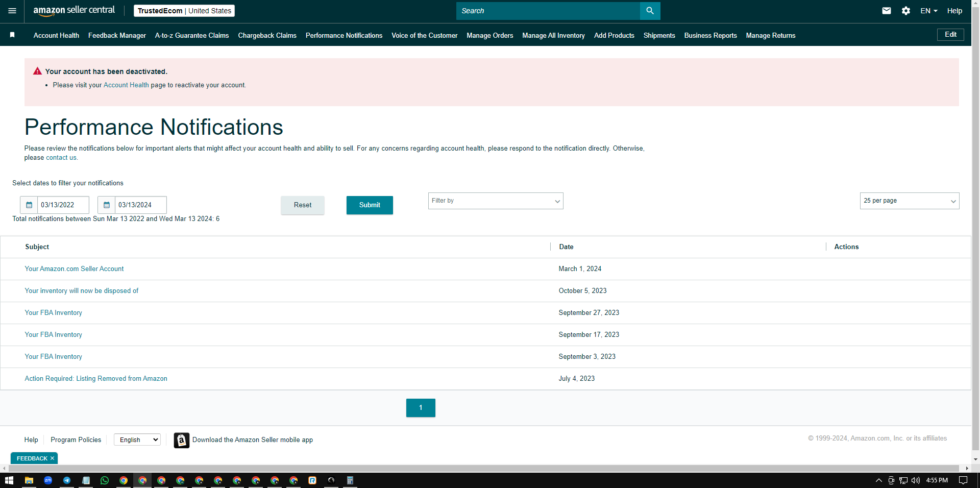Viewport: 980px width, 488px height.
Task: Select page 1 in pagination
Action: 421,408
